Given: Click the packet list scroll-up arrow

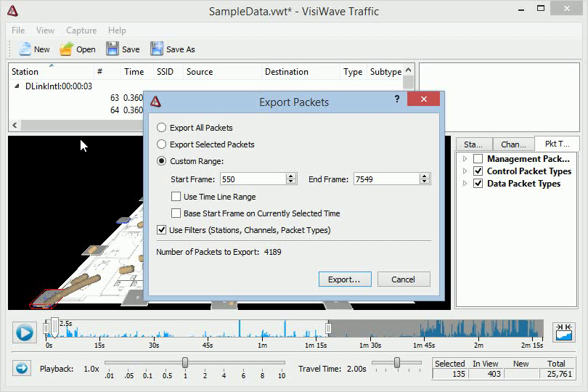Looking at the screenshot, I should click(x=409, y=70).
